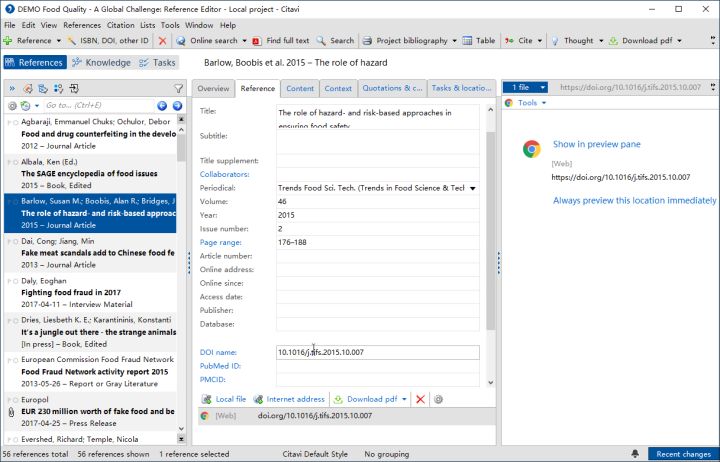Viewport: 720px width, 462px height.
Task: Click the quick select checkmark icon
Action: (58, 88)
